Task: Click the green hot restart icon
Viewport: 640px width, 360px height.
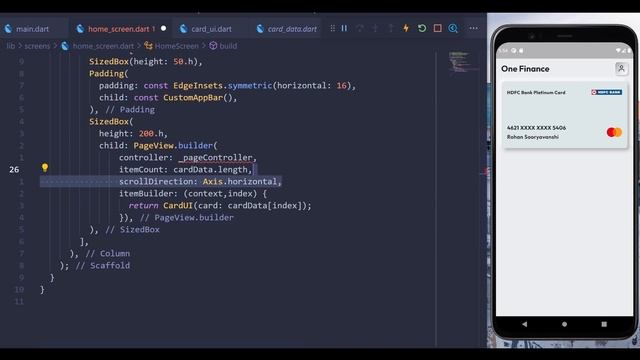Action: pyautogui.click(x=422, y=28)
